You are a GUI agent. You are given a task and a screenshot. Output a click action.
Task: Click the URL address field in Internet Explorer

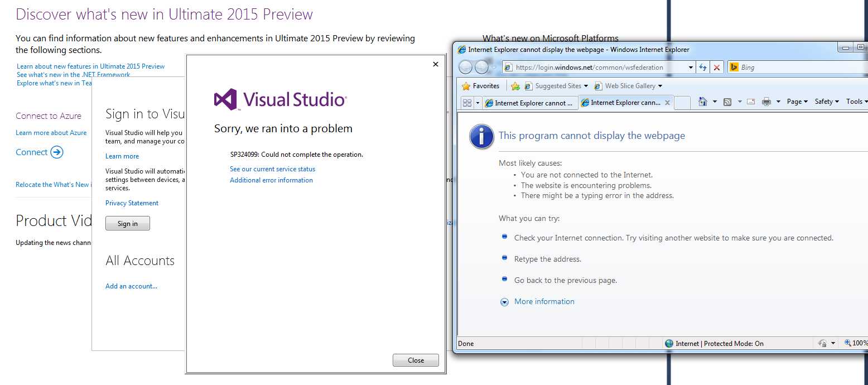(600, 68)
